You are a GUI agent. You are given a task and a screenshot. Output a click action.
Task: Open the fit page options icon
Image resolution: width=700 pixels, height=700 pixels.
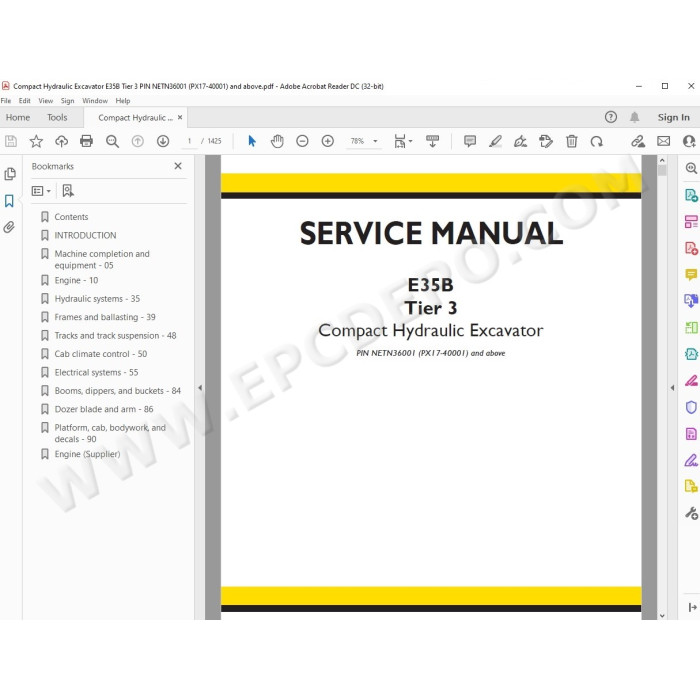click(403, 142)
